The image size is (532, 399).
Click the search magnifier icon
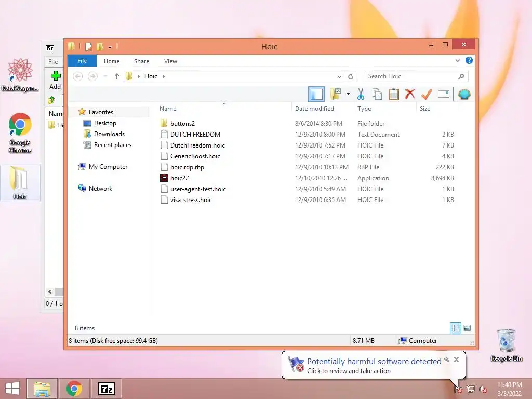click(461, 76)
